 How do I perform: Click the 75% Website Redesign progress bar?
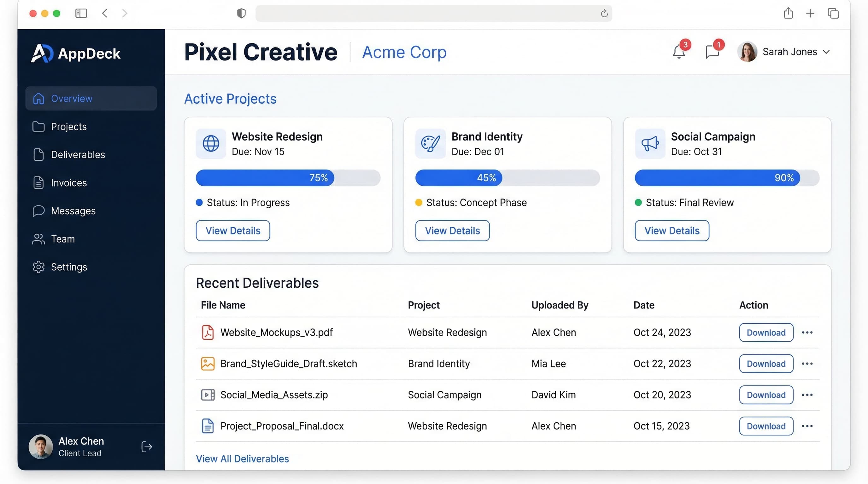pos(288,178)
